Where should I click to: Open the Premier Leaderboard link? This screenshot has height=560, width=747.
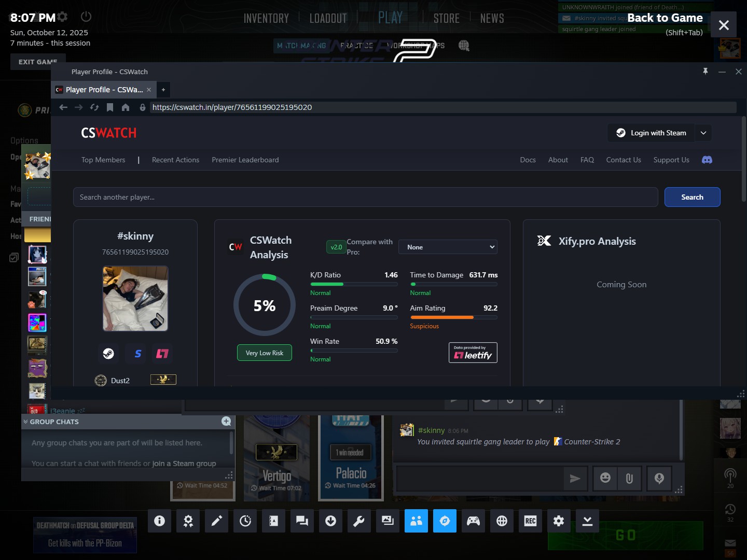pyautogui.click(x=245, y=160)
